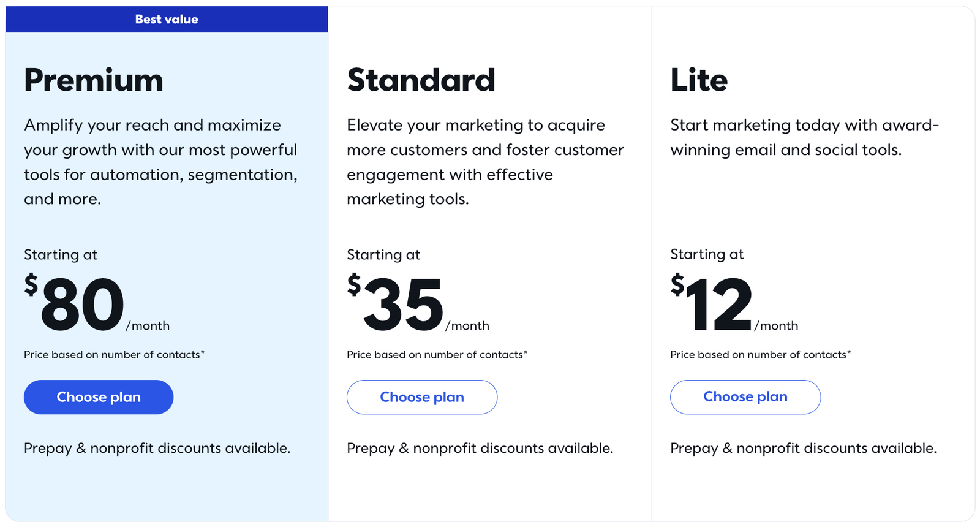Click the $80 per month price
The height and width of the screenshot is (527, 980).
pos(83,305)
